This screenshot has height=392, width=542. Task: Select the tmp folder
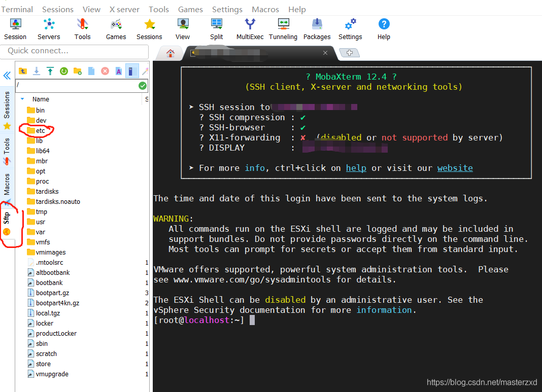[37, 211]
